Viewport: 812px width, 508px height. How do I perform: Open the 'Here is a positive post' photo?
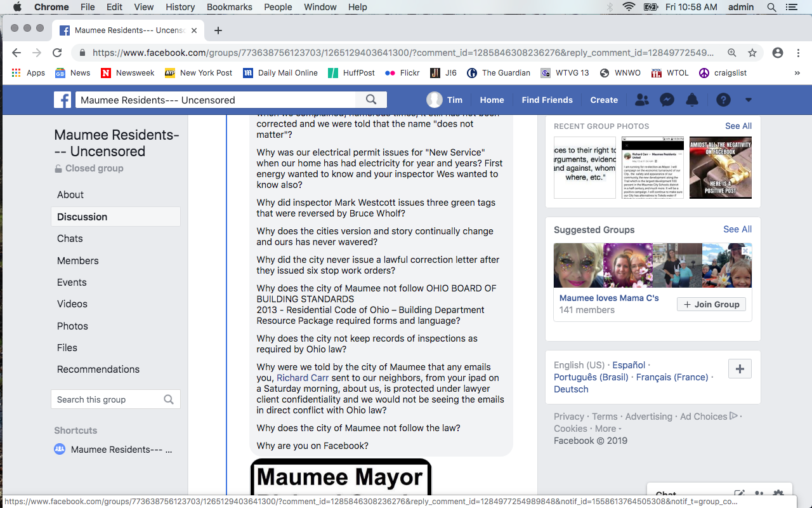pyautogui.click(x=720, y=168)
